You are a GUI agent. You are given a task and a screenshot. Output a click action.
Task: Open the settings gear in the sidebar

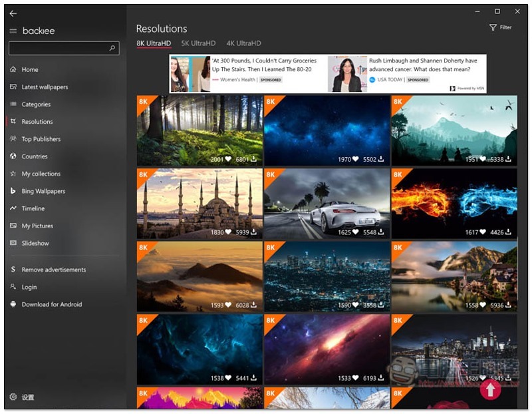[x=13, y=397]
